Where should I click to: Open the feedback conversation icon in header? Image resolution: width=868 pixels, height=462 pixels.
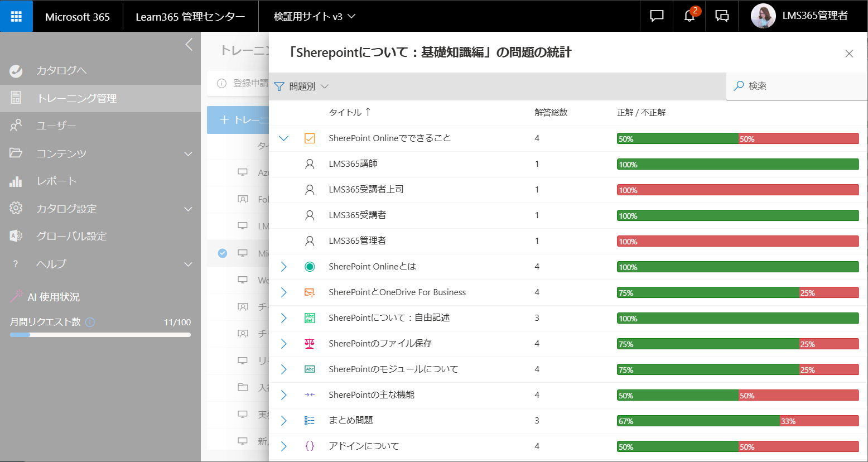click(722, 16)
